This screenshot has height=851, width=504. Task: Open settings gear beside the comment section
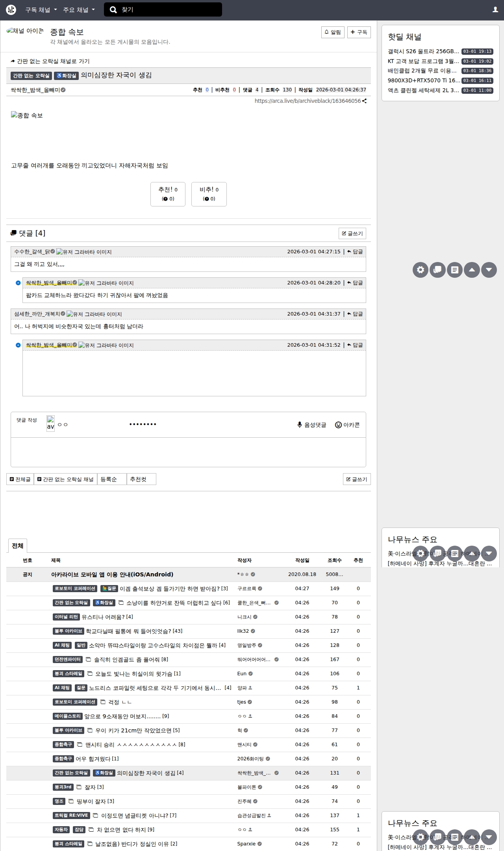click(421, 270)
